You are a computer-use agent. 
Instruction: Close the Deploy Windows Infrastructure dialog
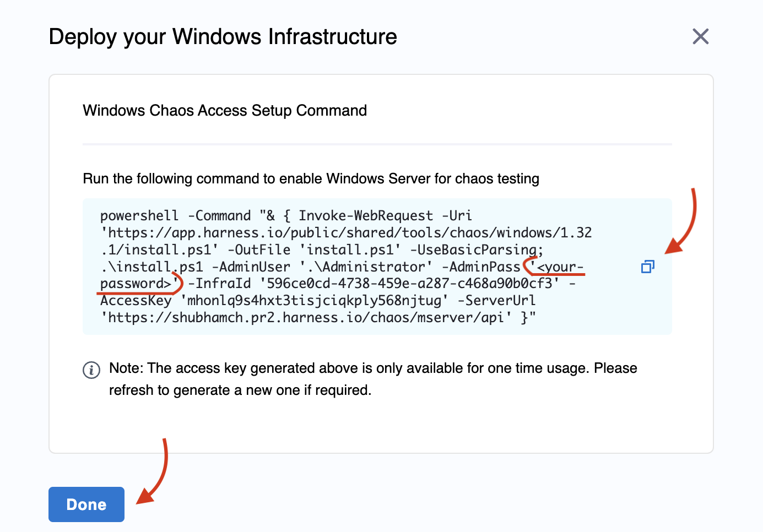click(700, 37)
